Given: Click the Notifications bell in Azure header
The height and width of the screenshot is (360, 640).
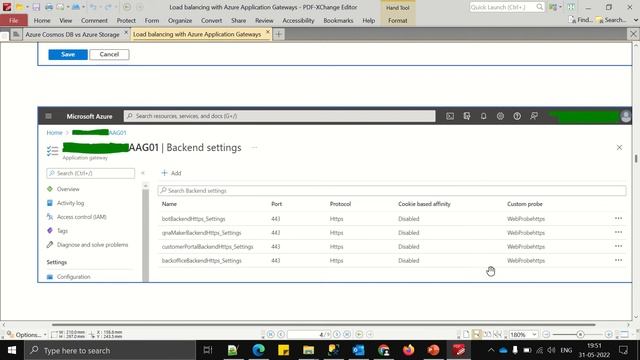Looking at the screenshot, I should point(483,116).
